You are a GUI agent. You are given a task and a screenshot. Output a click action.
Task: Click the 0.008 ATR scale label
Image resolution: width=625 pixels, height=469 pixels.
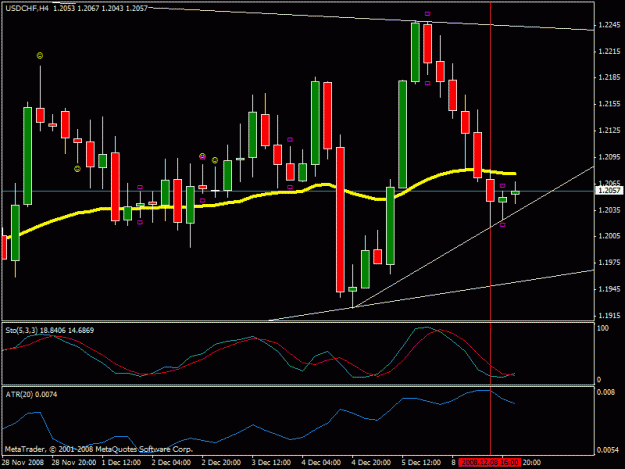click(605, 392)
